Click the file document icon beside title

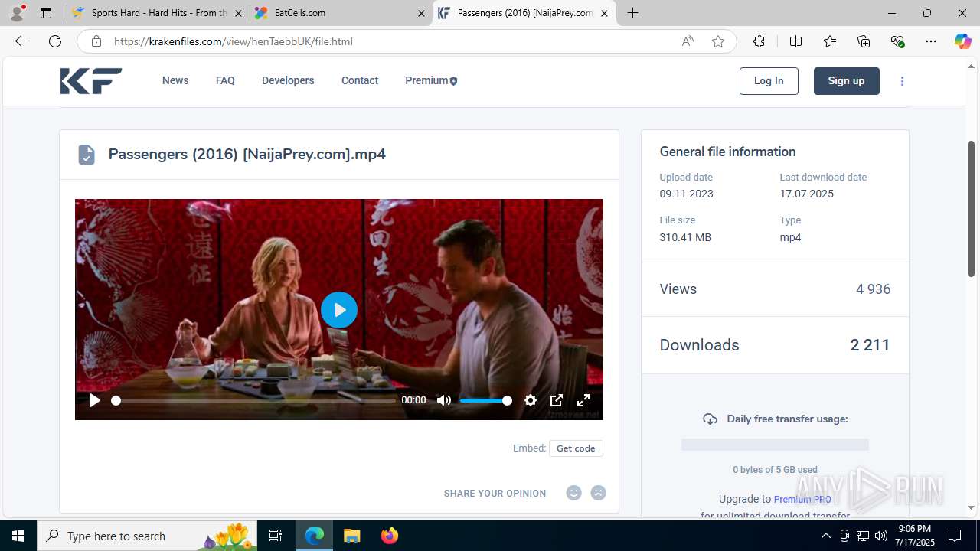[87, 155]
